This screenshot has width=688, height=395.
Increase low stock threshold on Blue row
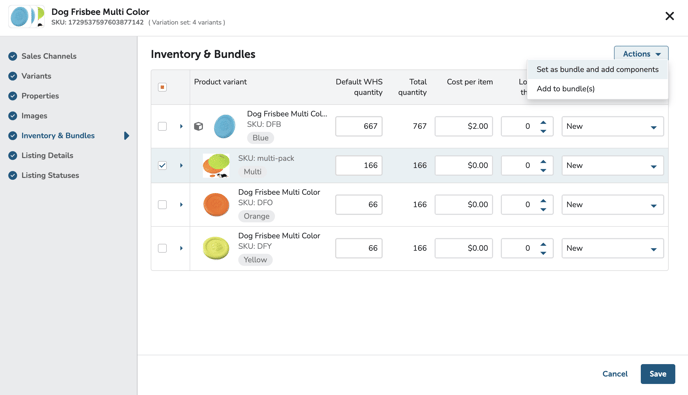click(543, 122)
